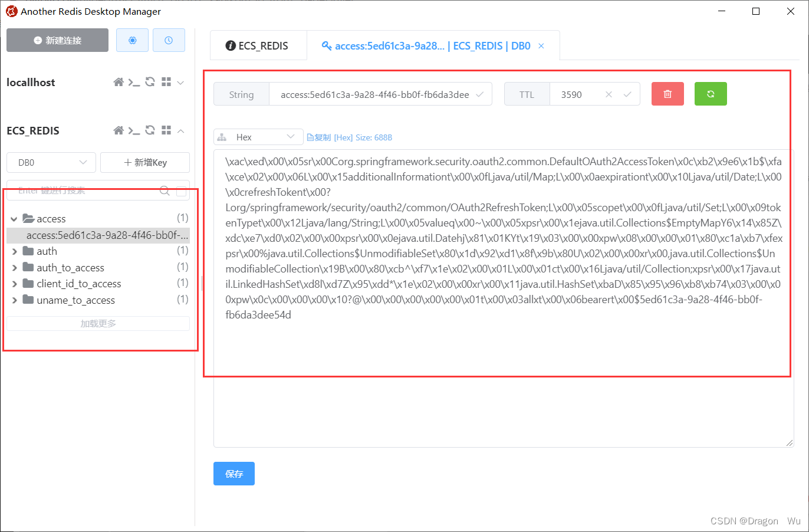Save changes with the 保存 button

(234, 474)
